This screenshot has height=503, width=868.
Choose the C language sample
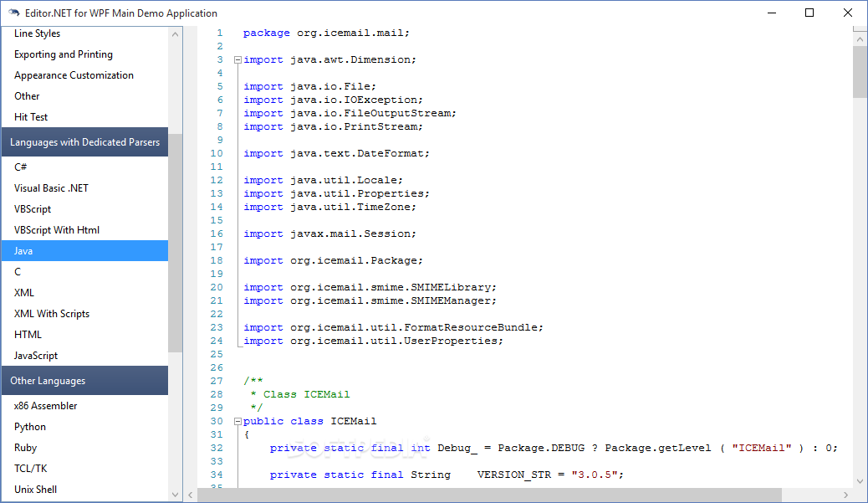84,271
